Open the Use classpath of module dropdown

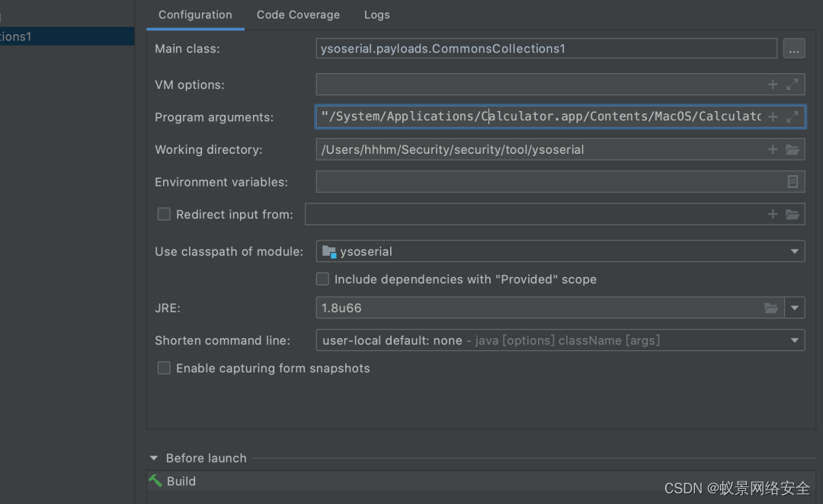click(x=795, y=251)
